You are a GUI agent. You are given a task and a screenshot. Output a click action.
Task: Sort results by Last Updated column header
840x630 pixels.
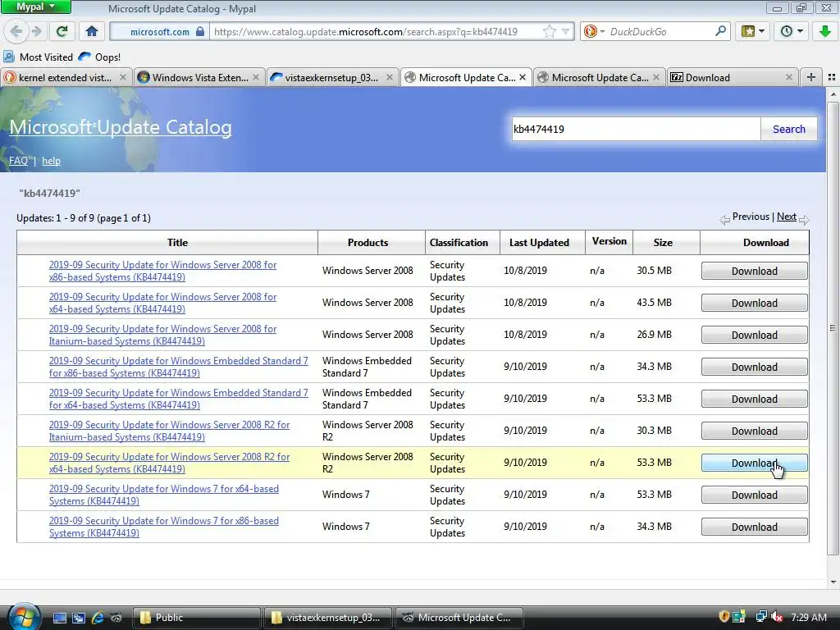pos(539,243)
